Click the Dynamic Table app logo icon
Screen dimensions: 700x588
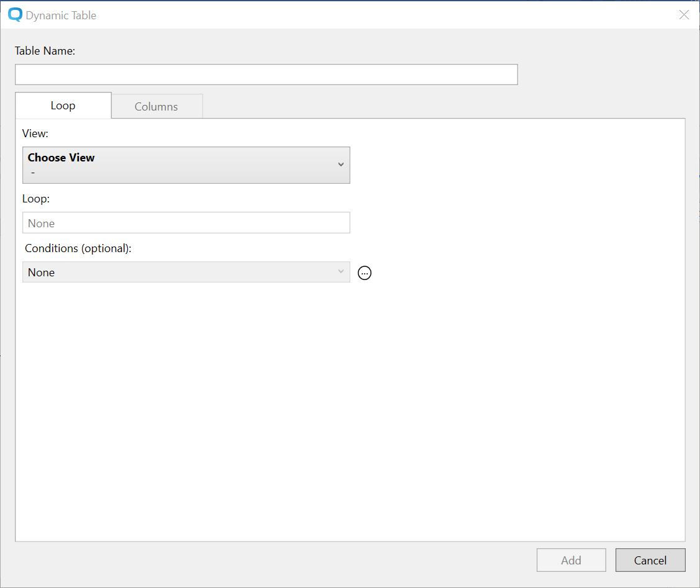(x=15, y=15)
